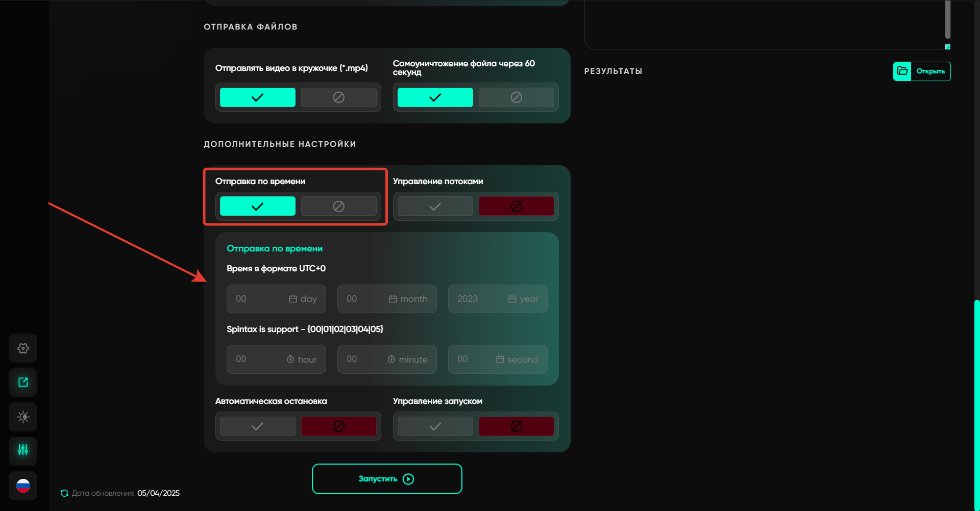The image size is (980, 511).
Task: Click the hour input field
Action: click(x=276, y=360)
